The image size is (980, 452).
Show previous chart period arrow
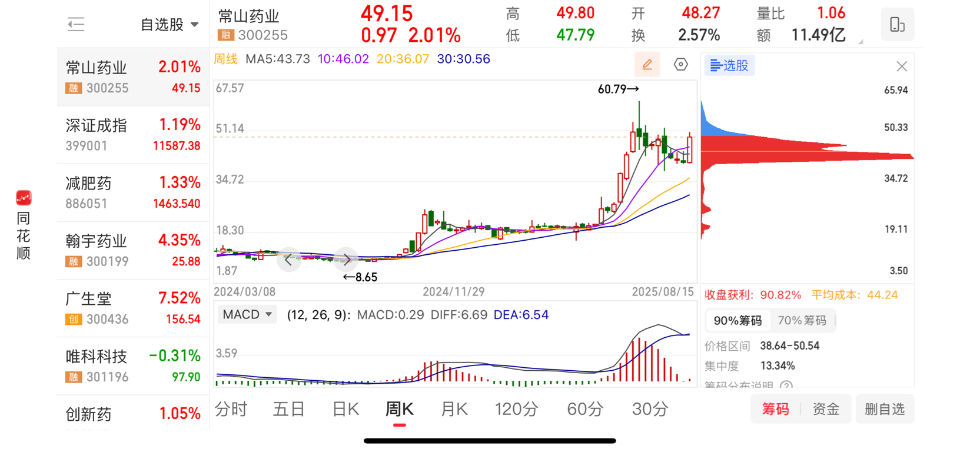point(288,260)
